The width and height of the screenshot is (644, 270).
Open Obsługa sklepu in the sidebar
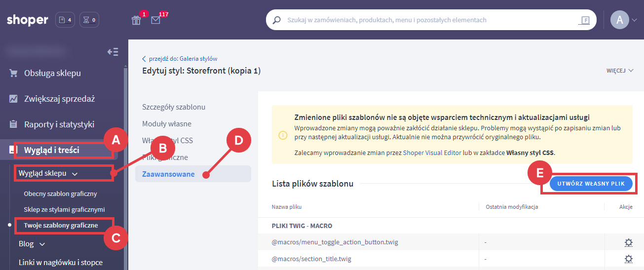tap(52, 73)
